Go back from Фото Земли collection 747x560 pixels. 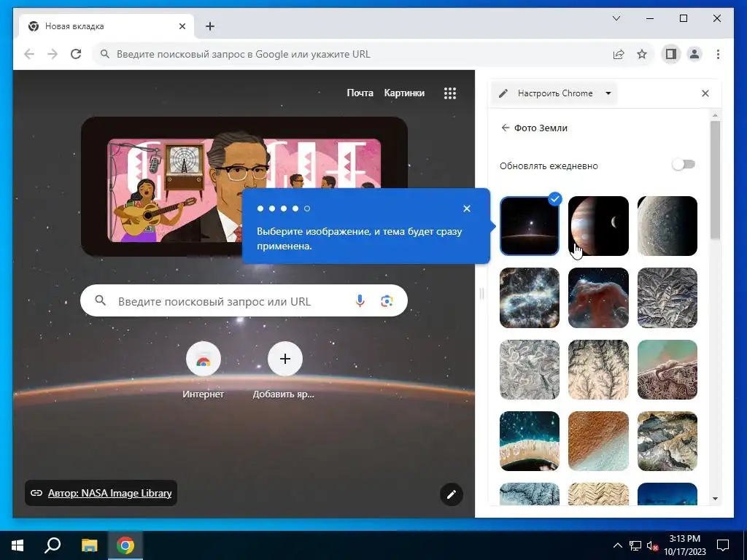[x=506, y=128]
